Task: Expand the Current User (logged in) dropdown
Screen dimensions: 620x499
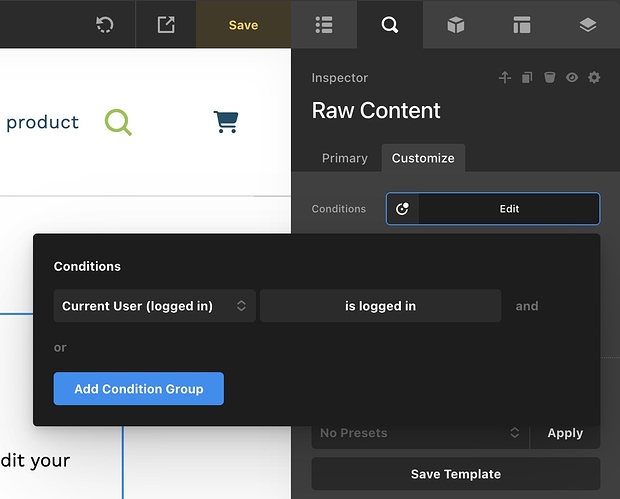Action: click(x=154, y=306)
